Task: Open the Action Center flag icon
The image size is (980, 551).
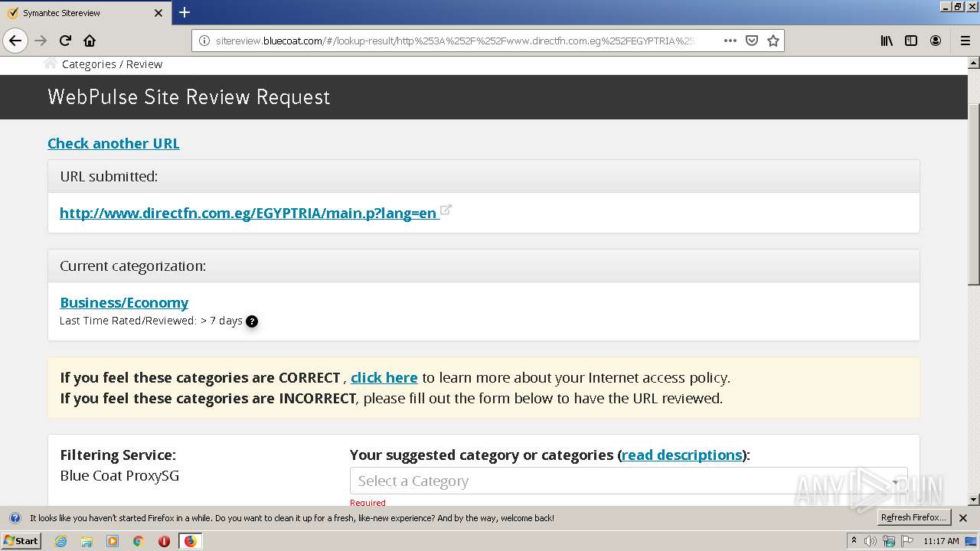Action: click(906, 541)
